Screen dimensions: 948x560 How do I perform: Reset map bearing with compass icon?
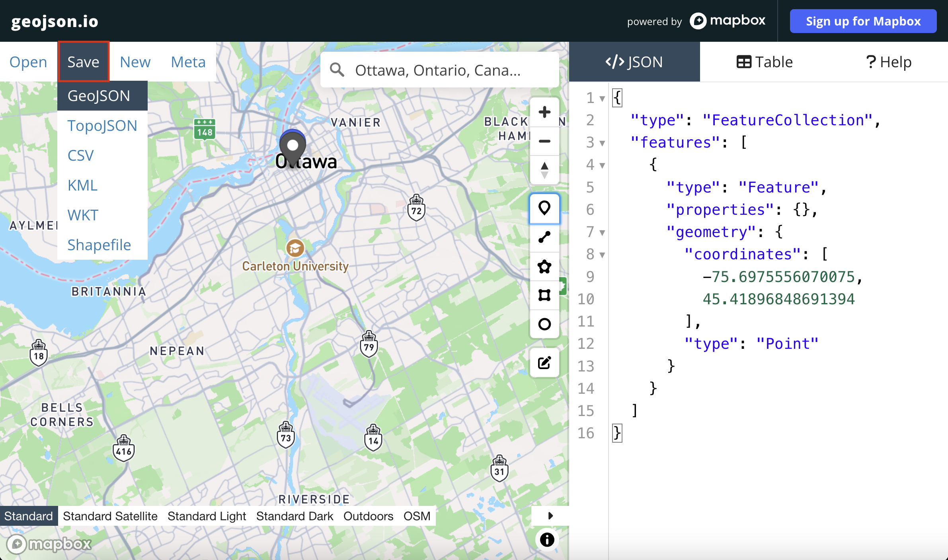[544, 170]
